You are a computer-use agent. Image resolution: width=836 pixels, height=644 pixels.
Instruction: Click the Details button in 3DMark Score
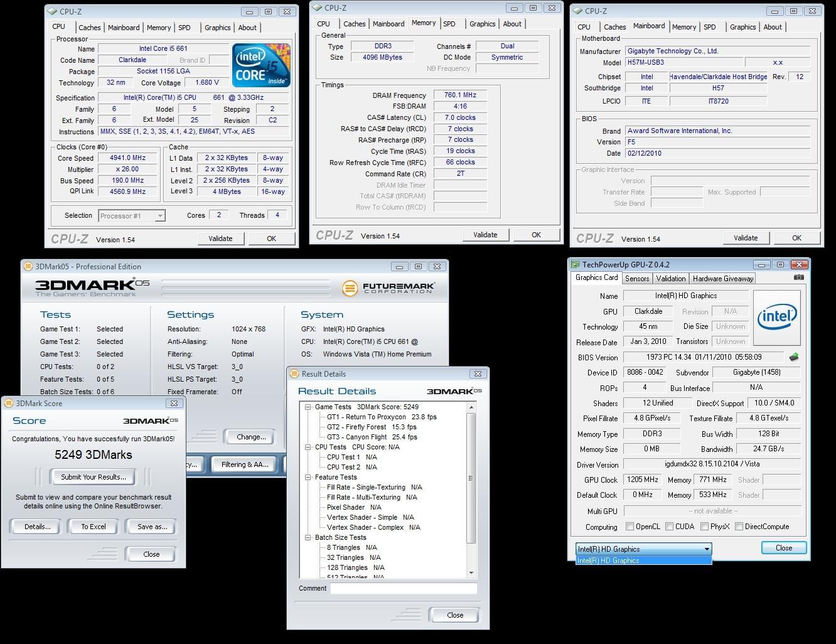[x=38, y=527]
